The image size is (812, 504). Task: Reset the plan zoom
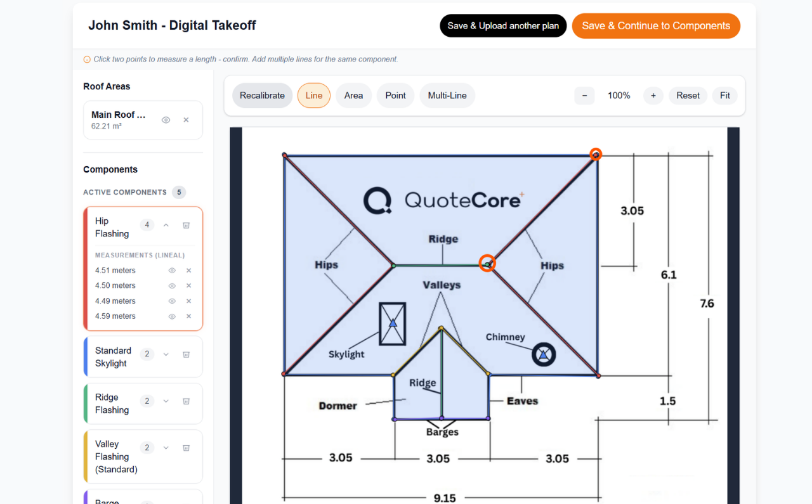pos(688,96)
